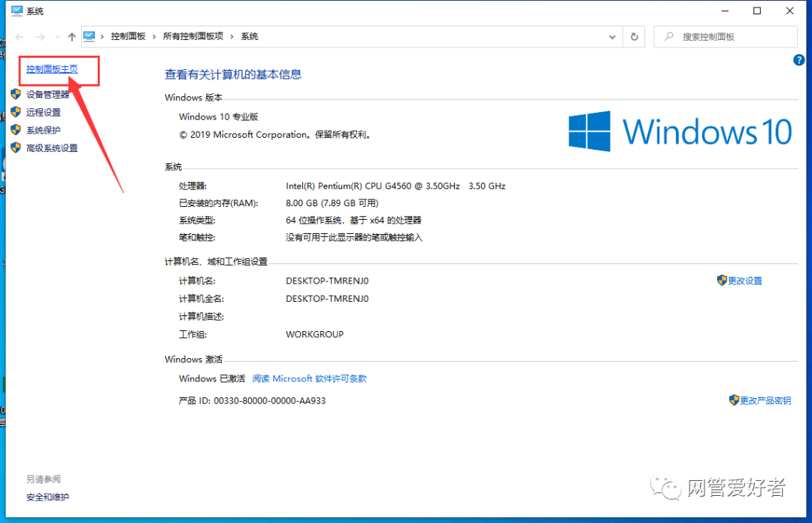Click the forward navigation arrow

click(x=40, y=37)
